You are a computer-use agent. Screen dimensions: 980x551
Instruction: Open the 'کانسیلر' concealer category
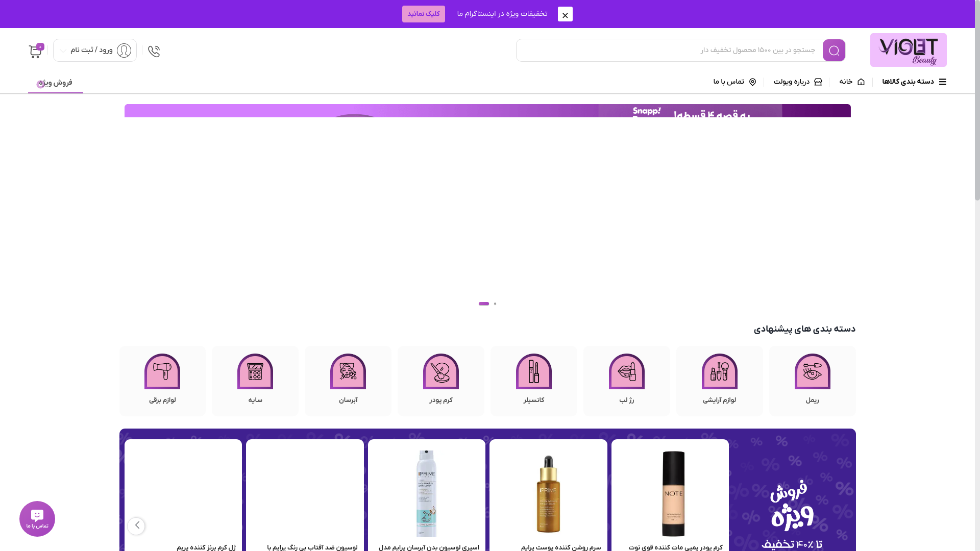click(x=534, y=381)
